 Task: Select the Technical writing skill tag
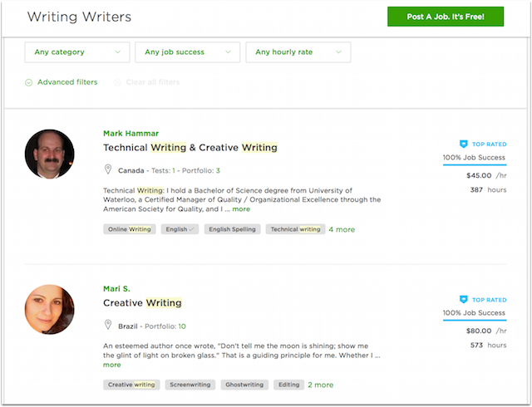point(296,229)
